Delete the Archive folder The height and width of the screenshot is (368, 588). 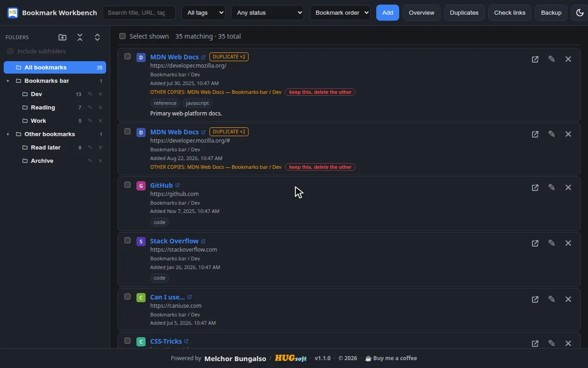(100, 161)
